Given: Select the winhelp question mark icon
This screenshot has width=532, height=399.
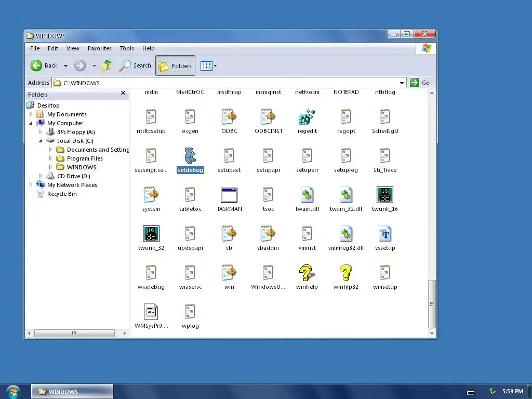Looking at the screenshot, I should click(x=307, y=273).
